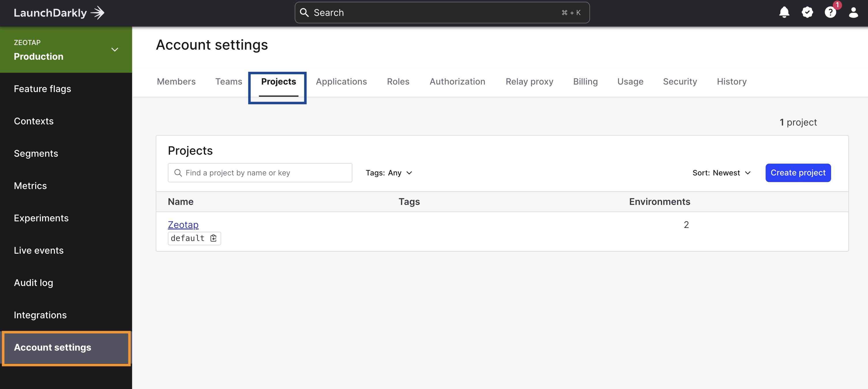Click the Create project button
The image size is (868, 389).
[x=798, y=173]
